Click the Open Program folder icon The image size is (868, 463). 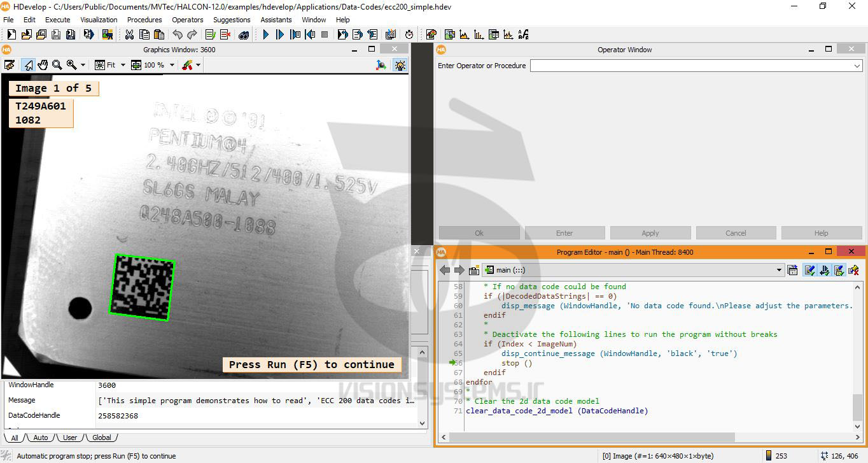[27, 34]
